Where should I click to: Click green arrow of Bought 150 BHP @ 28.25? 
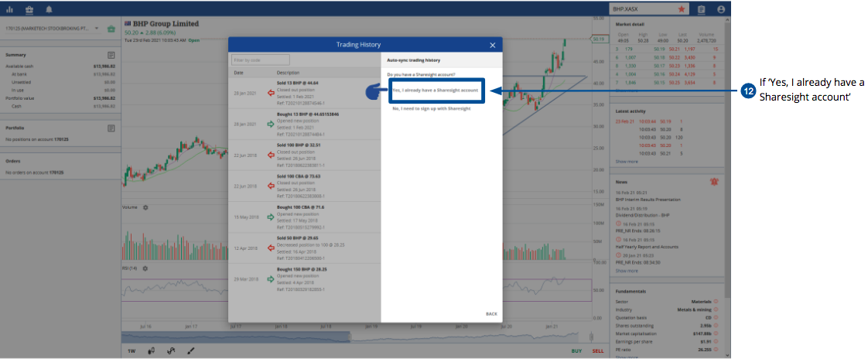271,279
